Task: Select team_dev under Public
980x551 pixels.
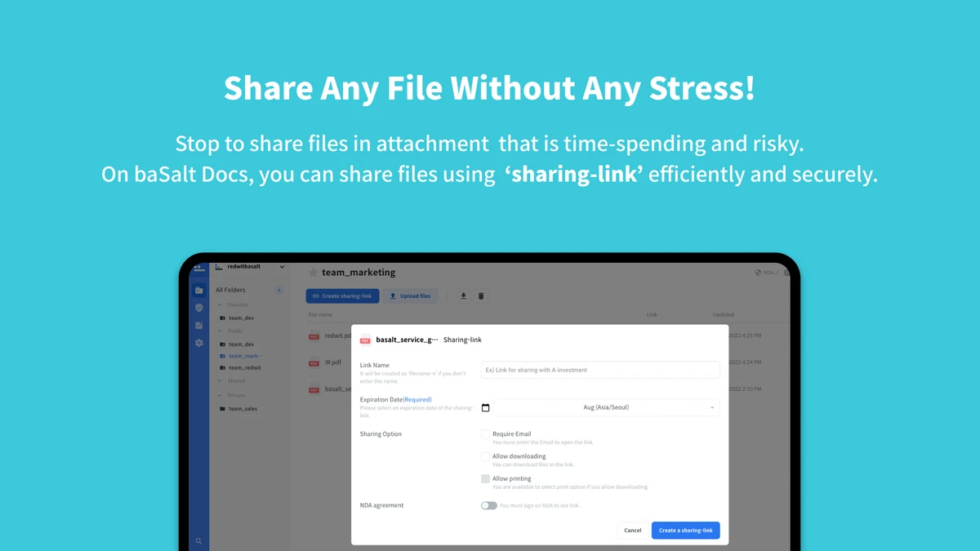Action: (241, 344)
